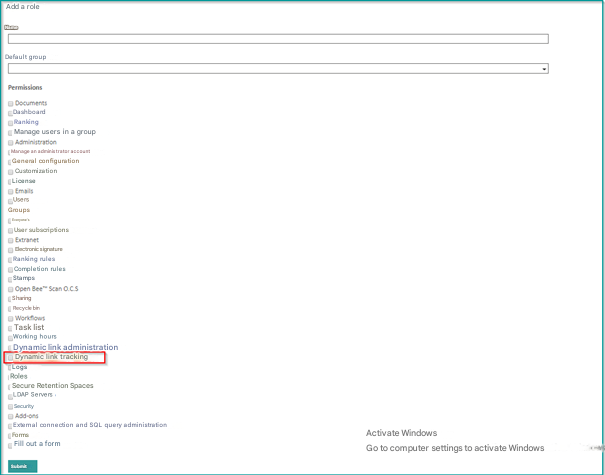The width and height of the screenshot is (605, 475).
Task: Enable the Customization permission checkbox
Action: coord(10,172)
